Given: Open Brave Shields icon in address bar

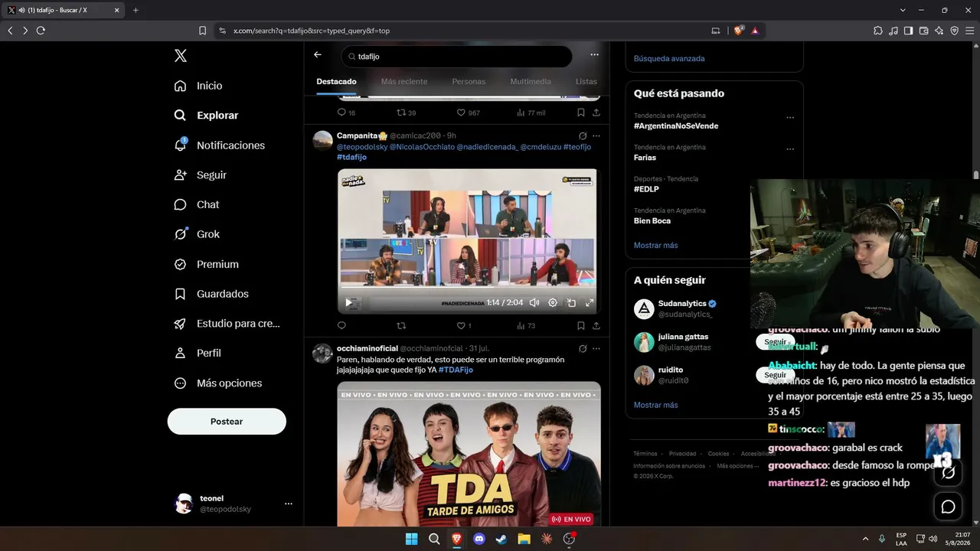Looking at the screenshot, I should click(739, 31).
